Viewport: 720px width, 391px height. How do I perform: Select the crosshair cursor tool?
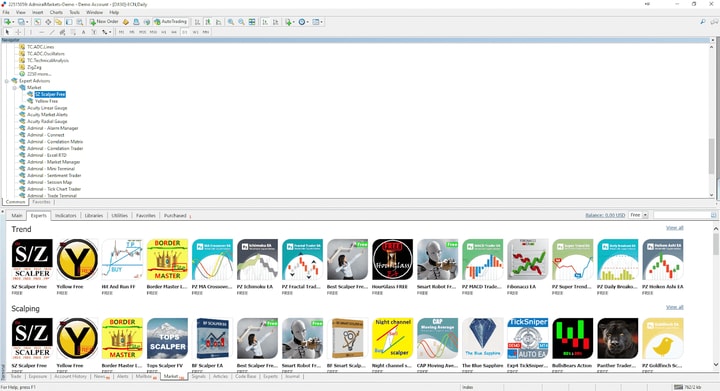(18, 32)
